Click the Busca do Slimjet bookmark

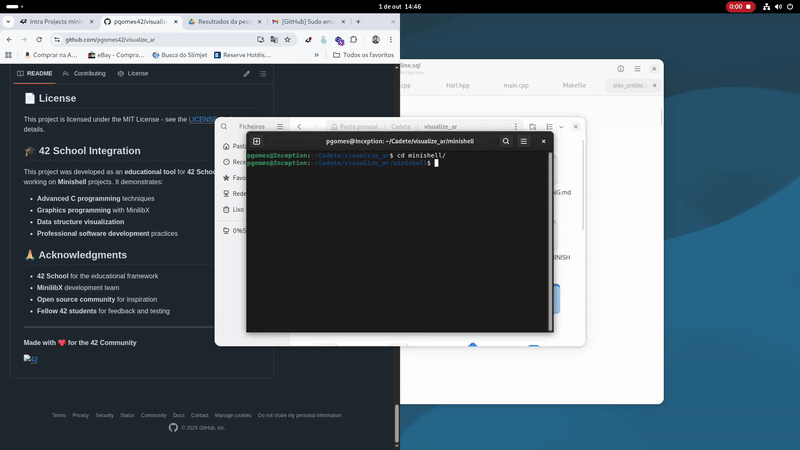[180, 55]
